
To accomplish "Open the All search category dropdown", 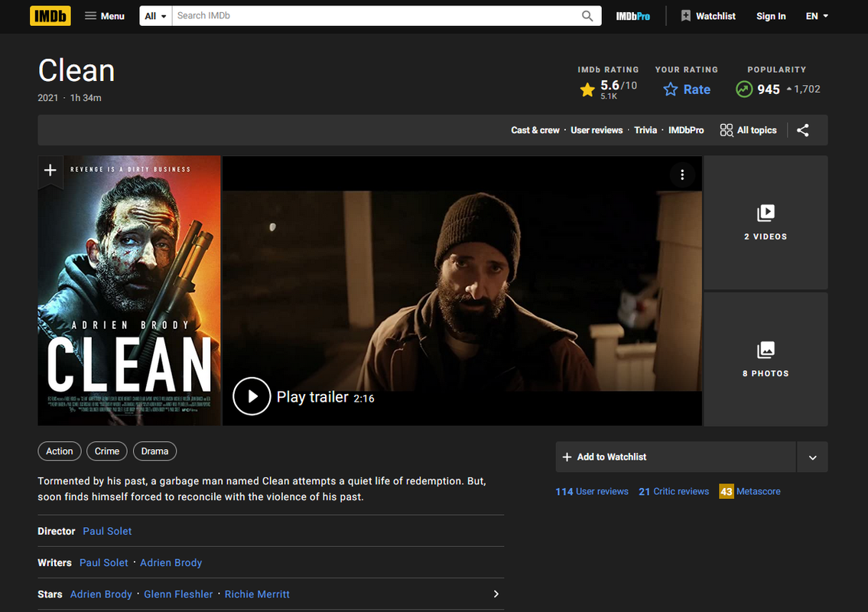I will tap(155, 16).
